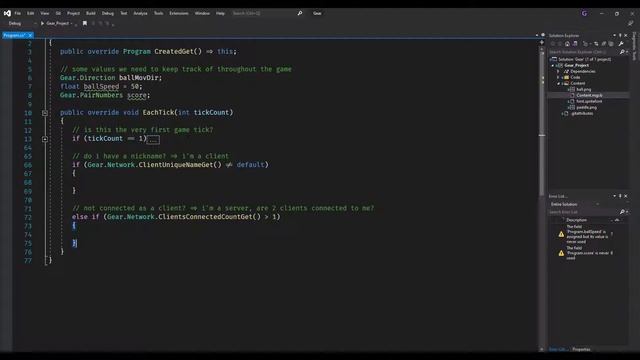This screenshot has width=640, height=360.
Task: Switch to the Error List bottom tab
Action: (x=558, y=349)
